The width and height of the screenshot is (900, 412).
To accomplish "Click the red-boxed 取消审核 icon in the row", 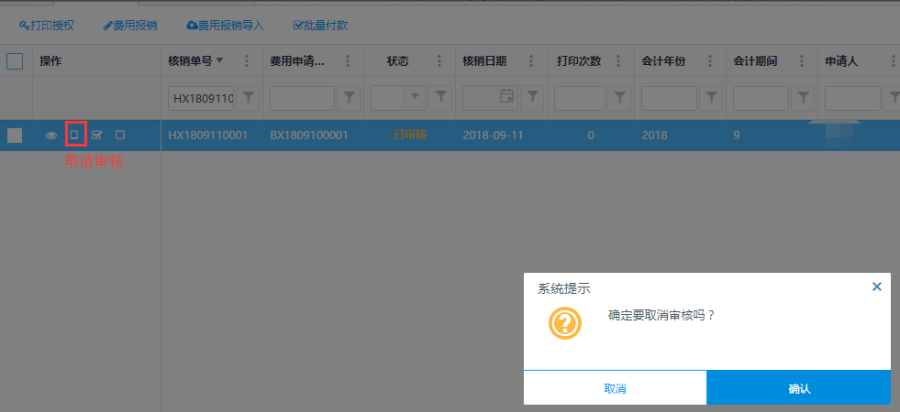I will pos(74,134).
